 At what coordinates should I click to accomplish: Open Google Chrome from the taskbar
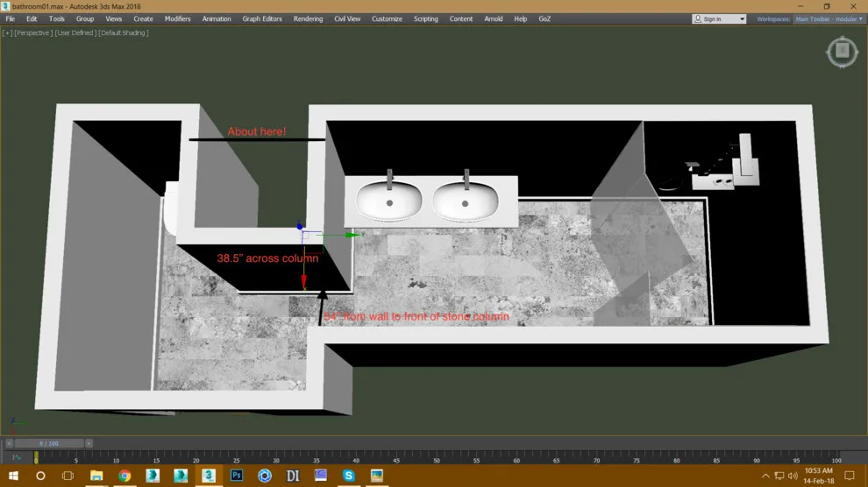pos(125,476)
